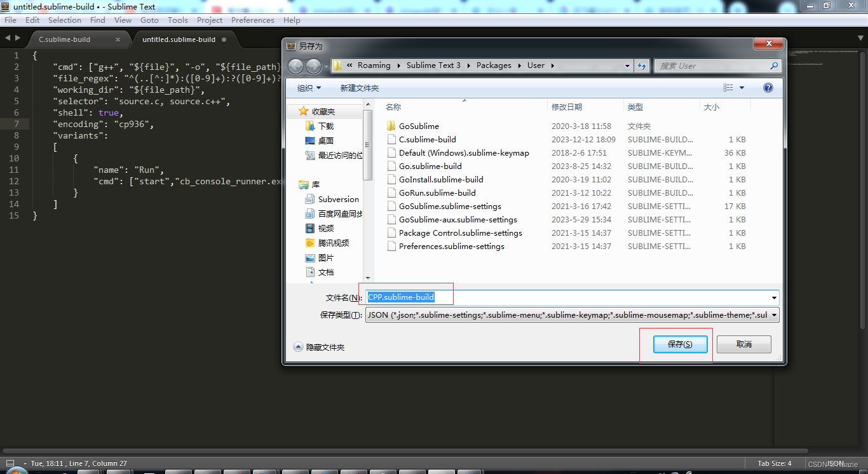Click the Back navigation arrow in Save dialog

(296, 65)
